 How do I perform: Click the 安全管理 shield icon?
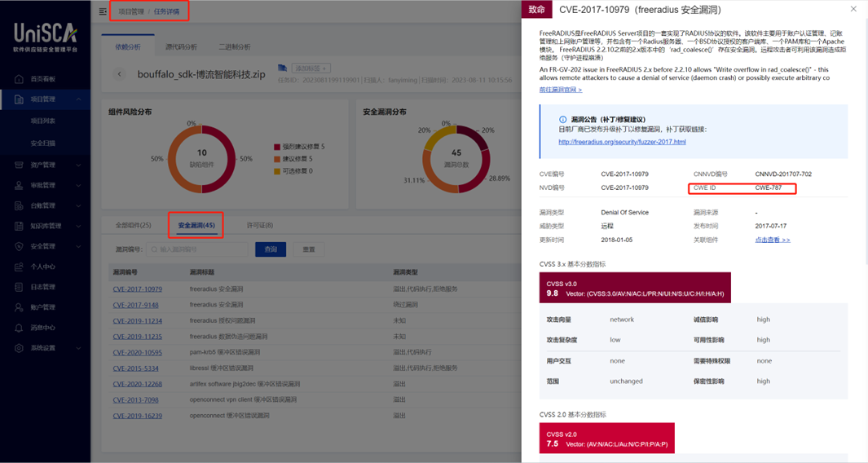(x=19, y=246)
